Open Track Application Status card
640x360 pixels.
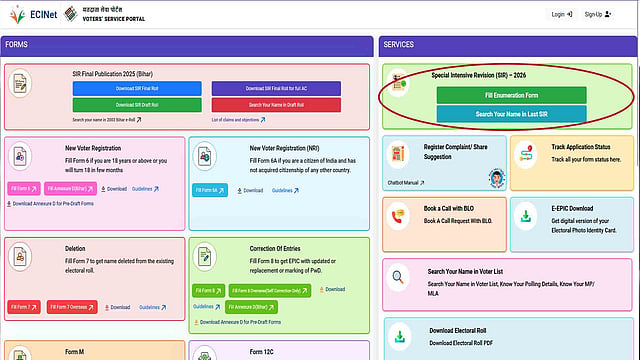(572, 163)
